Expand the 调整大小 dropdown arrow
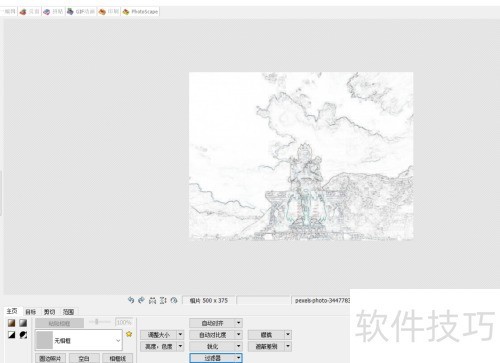Image resolution: width=500 pixels, height=363 pixels. pos(180,335)
